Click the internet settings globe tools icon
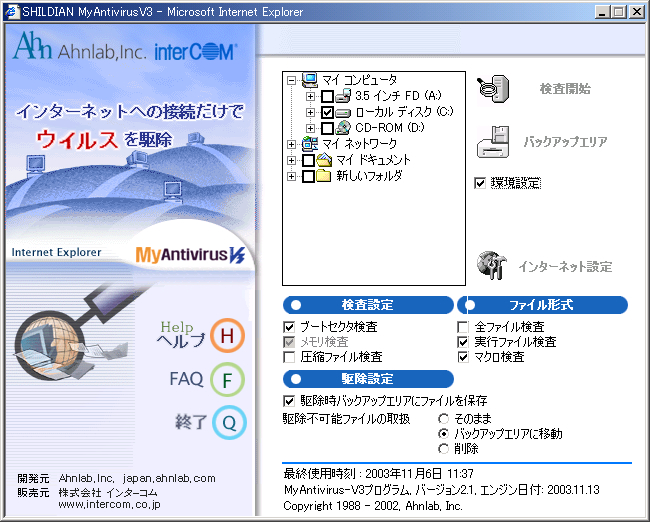This screenshot has height=522, width=650. coord(492,265)
